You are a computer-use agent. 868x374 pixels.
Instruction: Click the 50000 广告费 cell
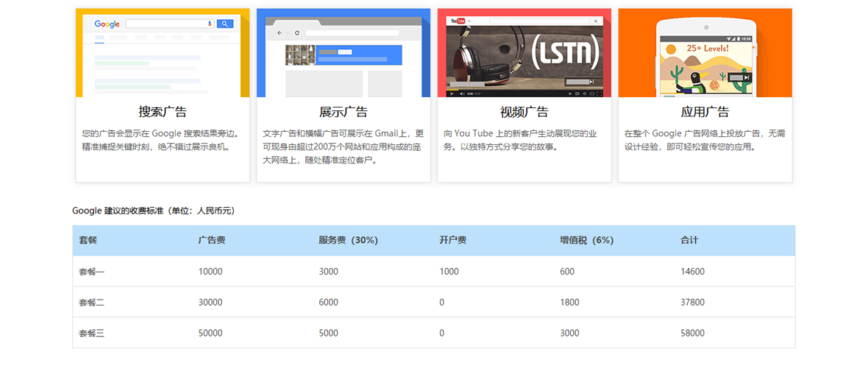point(210,333)
